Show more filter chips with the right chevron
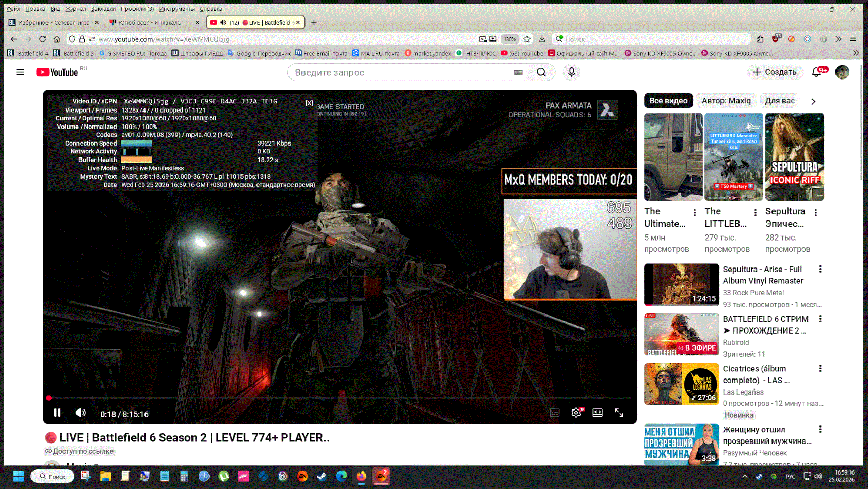Viewport: 868px width, 489px height. [813, 101]
